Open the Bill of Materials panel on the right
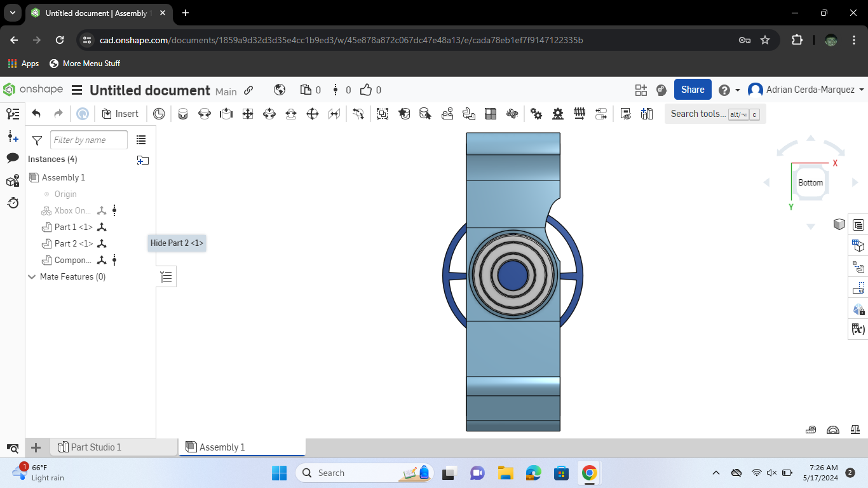The width and height of the screenshot is (868, 488). [858, 224]
